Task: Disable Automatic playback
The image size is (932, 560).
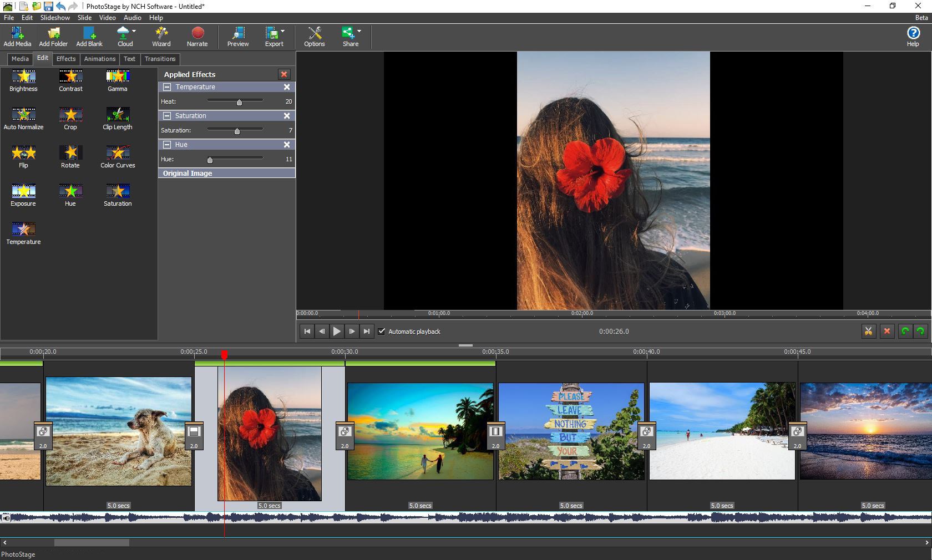Action: [x=382, y=331]
